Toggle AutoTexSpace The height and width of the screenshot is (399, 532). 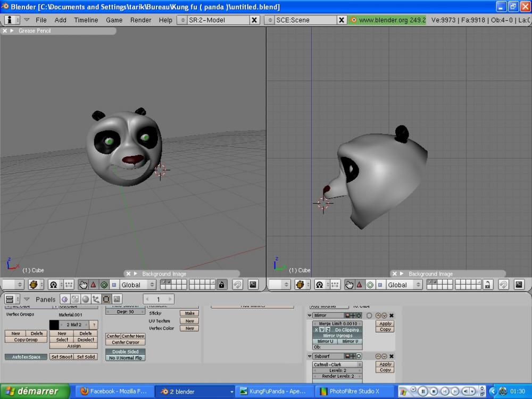point(26,357)
